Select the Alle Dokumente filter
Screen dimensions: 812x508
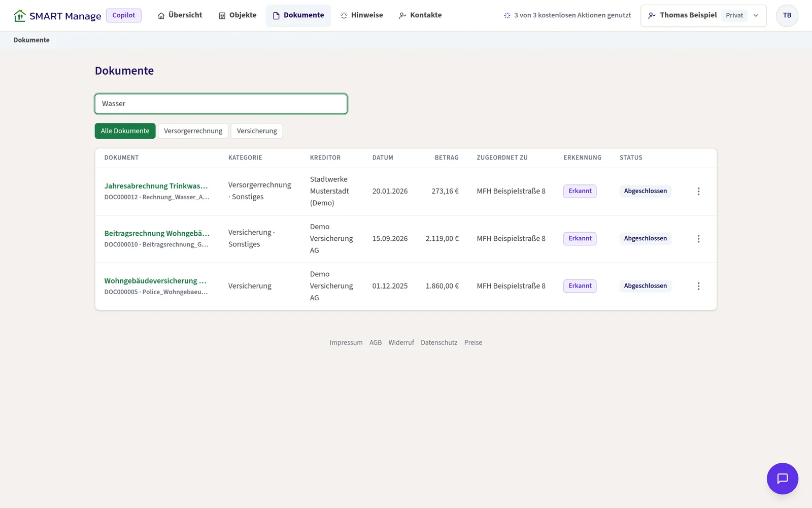click(125, 131)
